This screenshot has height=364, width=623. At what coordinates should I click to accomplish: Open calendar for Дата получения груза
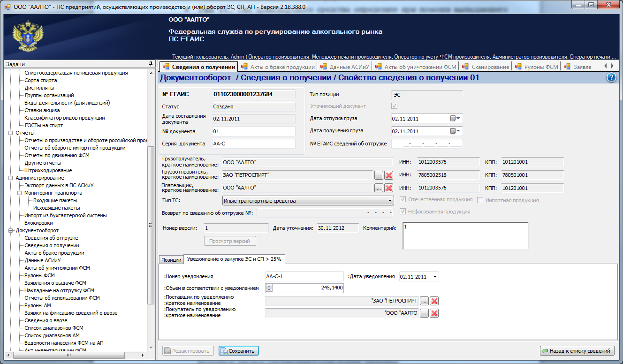click(456, 131)
